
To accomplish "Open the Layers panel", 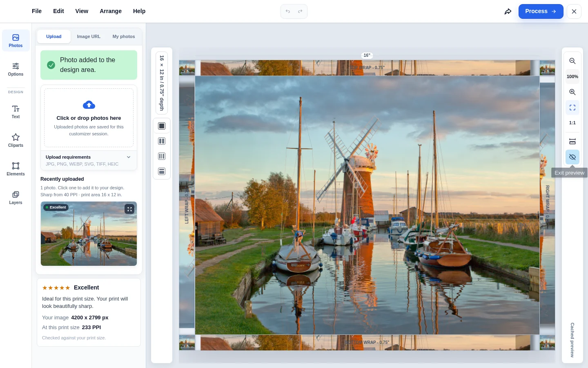I will click(x=16, y=197).
